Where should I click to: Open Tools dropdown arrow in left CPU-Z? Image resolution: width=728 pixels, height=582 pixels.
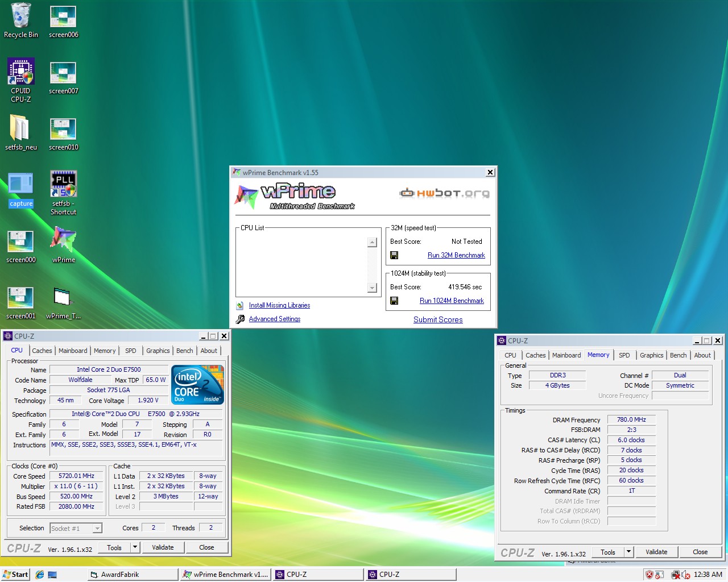[135, 547]
